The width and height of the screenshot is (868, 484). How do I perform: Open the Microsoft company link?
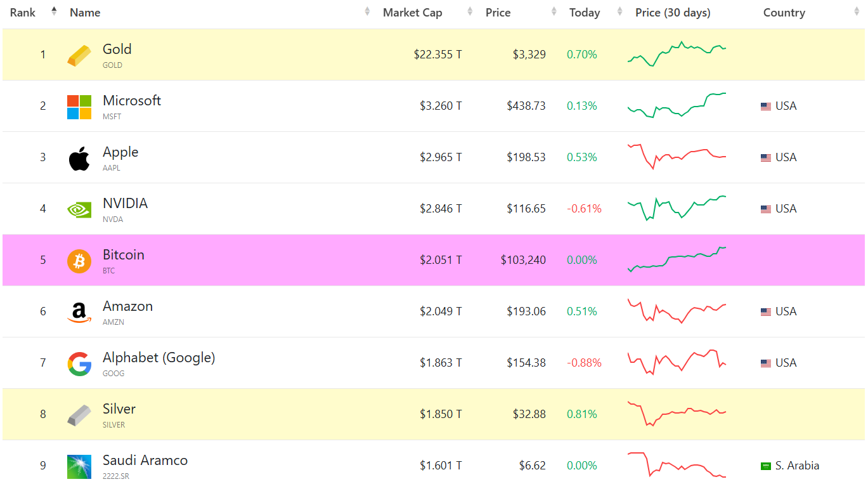click(x=132, y=100)
